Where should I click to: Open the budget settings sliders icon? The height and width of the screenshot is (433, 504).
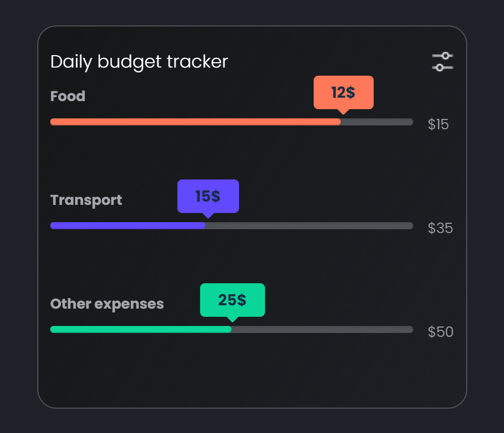tap(442, 62)
